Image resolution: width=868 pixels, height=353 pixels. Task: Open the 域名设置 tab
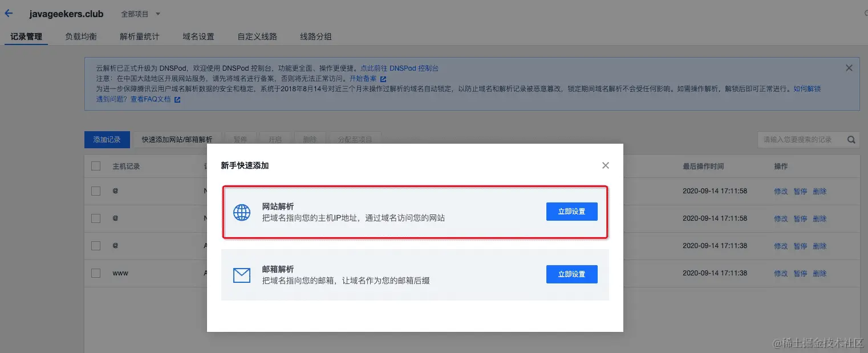coord(198,35)
